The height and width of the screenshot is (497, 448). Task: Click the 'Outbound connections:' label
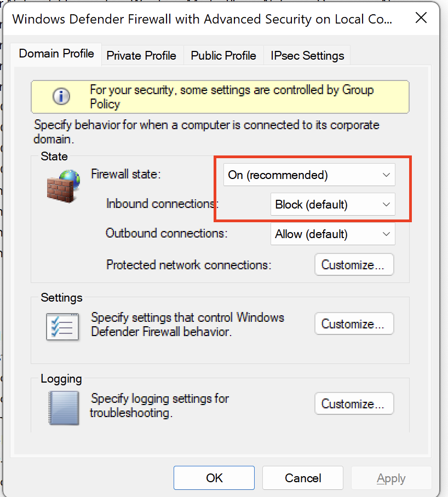166,233
